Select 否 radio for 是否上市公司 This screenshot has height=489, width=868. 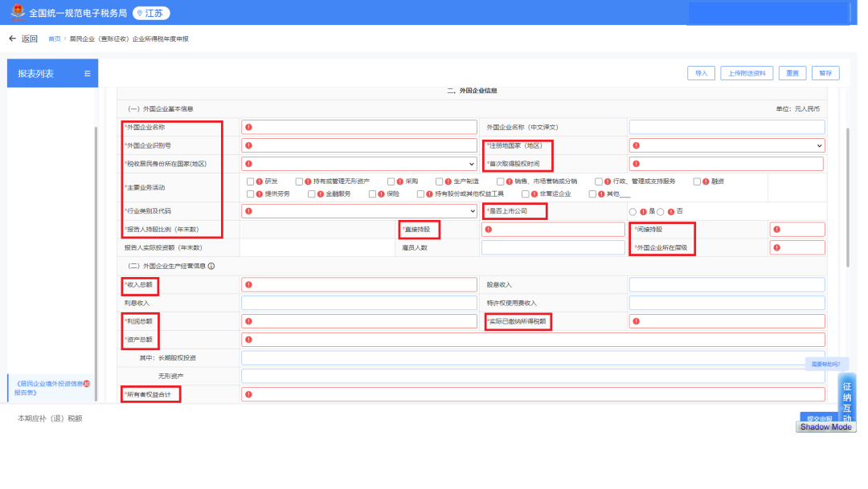661,212
